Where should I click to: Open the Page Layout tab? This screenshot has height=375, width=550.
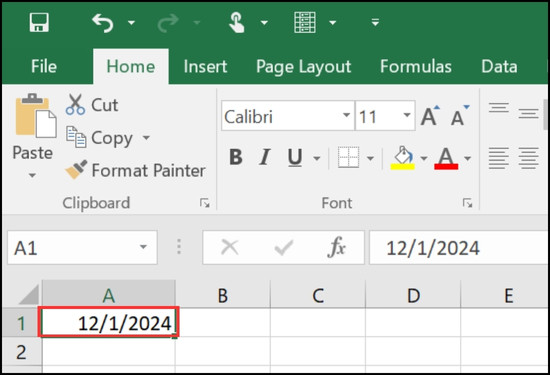(x=303, y=67)
